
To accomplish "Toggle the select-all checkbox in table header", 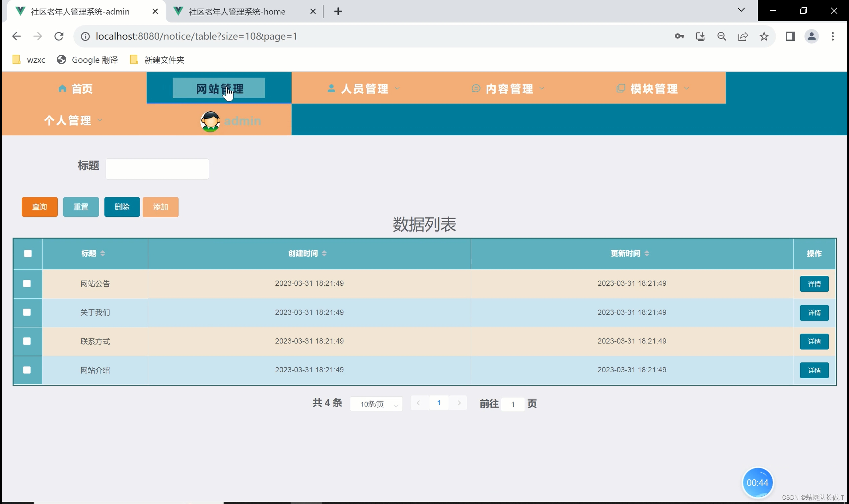I will tap(28, 253).
